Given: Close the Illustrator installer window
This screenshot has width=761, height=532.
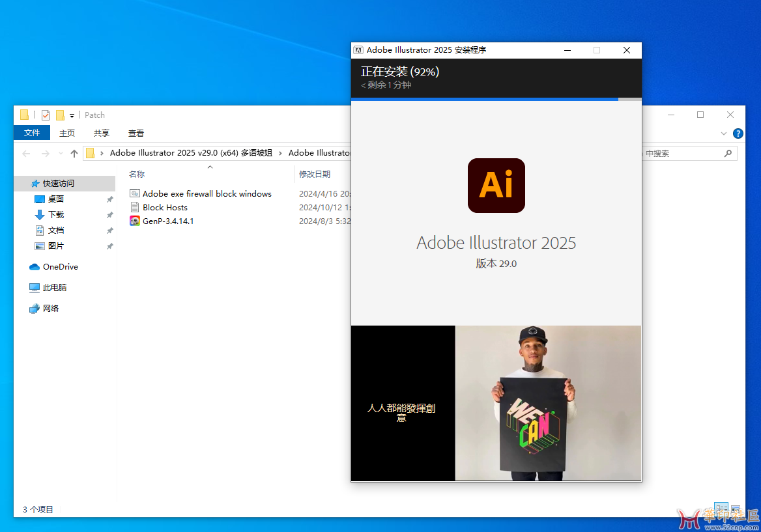Looking at the screenshot, I should [627, 50].
